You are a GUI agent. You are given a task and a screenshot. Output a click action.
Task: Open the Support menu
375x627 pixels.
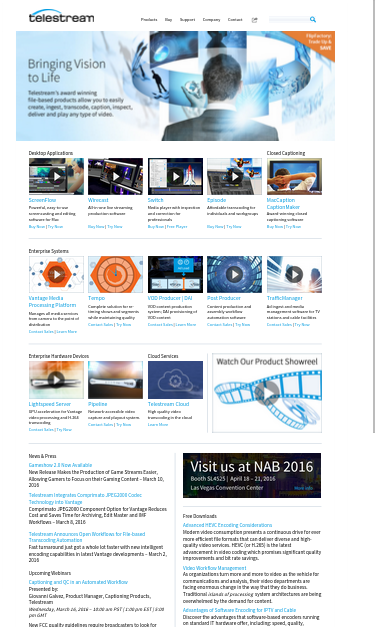[x=187, y=20]
